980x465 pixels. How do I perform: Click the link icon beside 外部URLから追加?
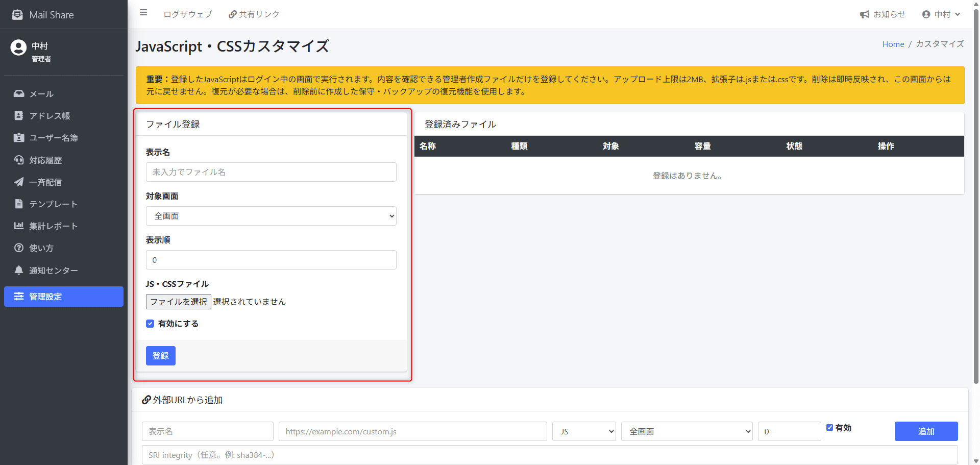pos(146,400)
